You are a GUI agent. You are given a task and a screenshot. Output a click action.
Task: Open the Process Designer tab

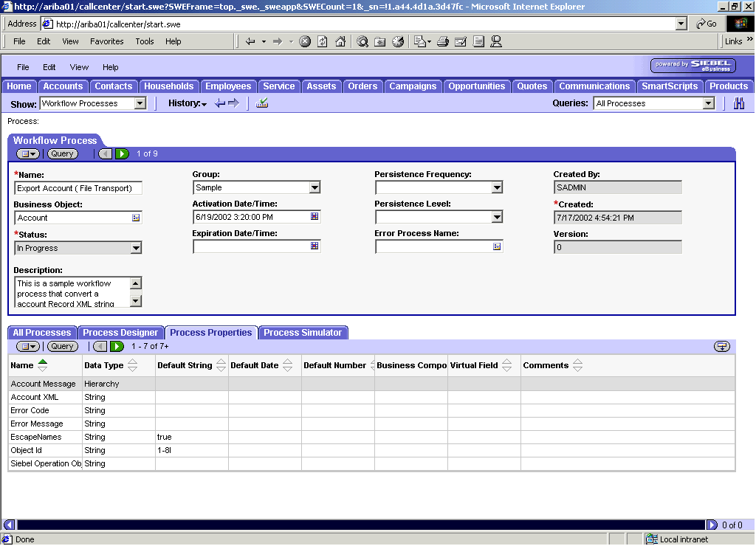point(120,333)
